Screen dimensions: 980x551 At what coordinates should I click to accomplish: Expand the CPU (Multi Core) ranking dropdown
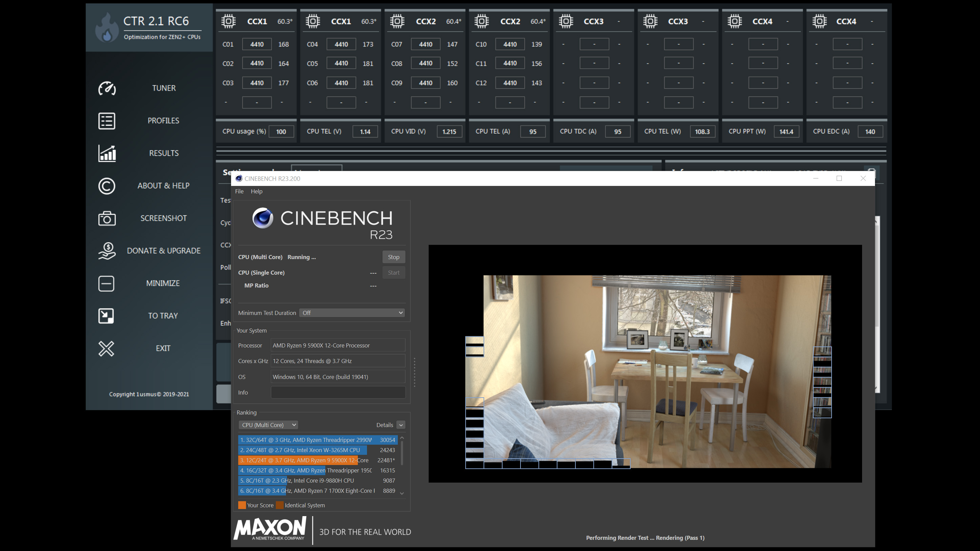pyautogui.click(x=268, y=425)
